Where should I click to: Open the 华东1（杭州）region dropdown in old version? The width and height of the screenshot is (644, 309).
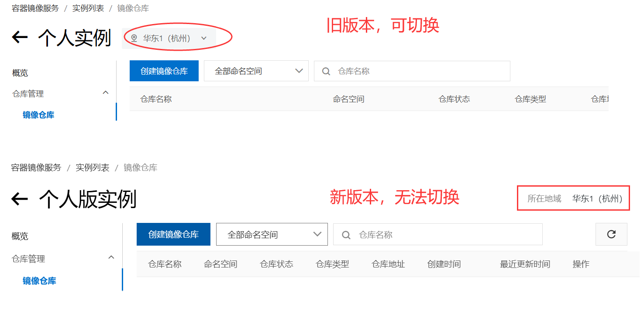point(169,38)
